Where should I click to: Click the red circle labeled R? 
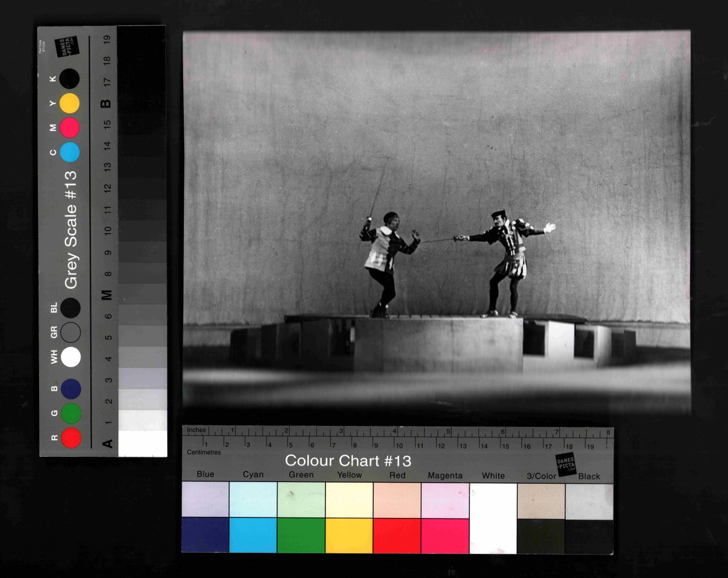71,437
